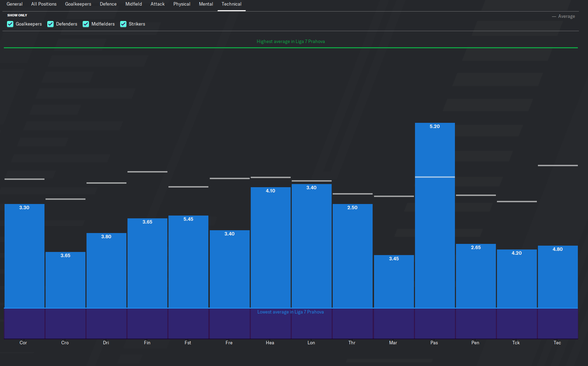Image resolution: width=588 pixels, height=366 pixels.
Task: Click the Pas axis label
Action: tap(434, 343)
